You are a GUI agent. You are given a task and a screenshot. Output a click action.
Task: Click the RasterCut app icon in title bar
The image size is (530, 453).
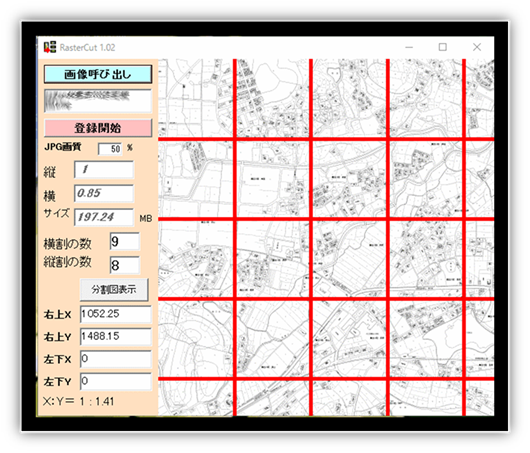[50, 47]
